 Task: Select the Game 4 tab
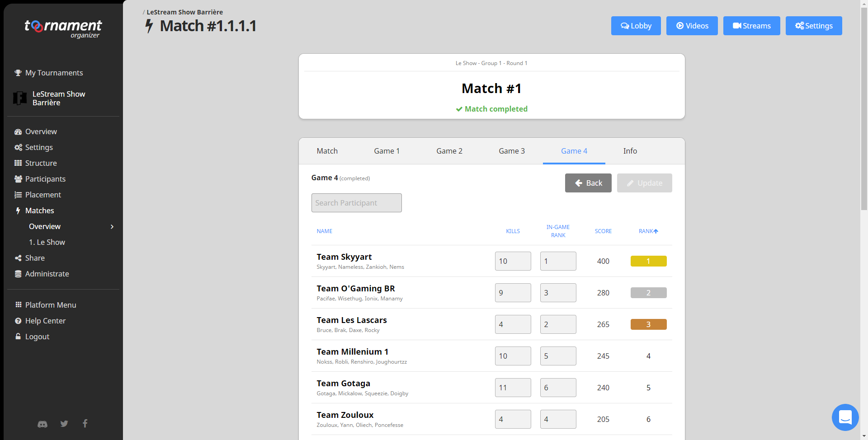[x=574, y=151]
